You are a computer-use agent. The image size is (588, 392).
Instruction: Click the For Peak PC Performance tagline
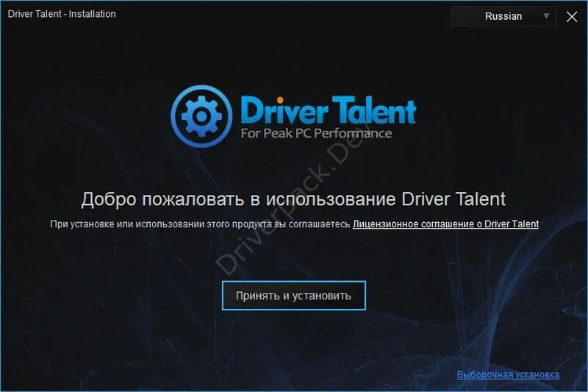[316, 133]
